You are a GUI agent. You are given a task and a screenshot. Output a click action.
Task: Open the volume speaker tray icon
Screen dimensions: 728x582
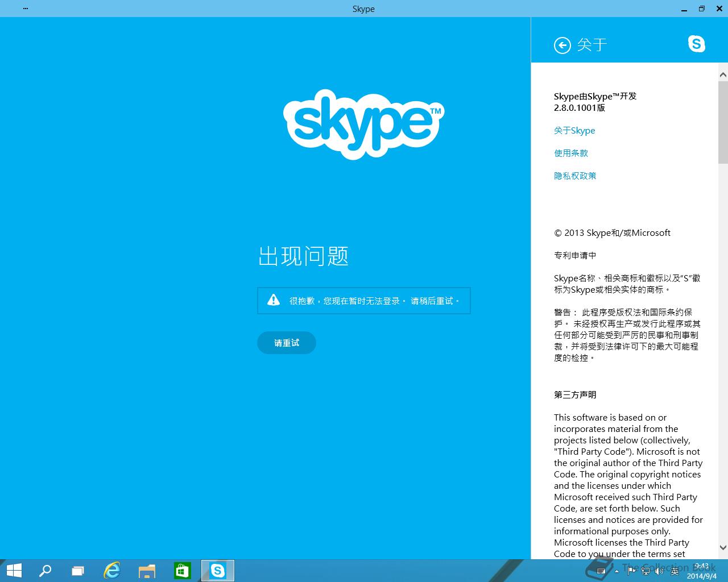coord(660,571)
